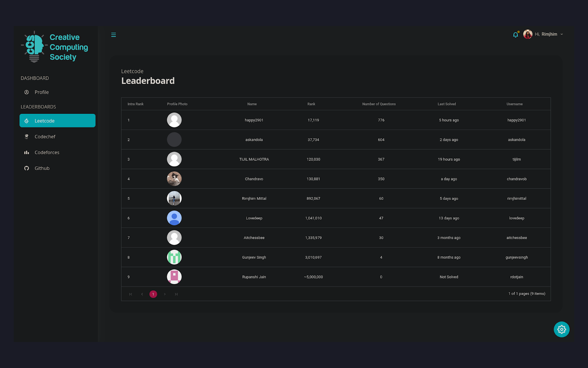
Task: Click username gunjeevsingh
Action: tap(516, 258)
